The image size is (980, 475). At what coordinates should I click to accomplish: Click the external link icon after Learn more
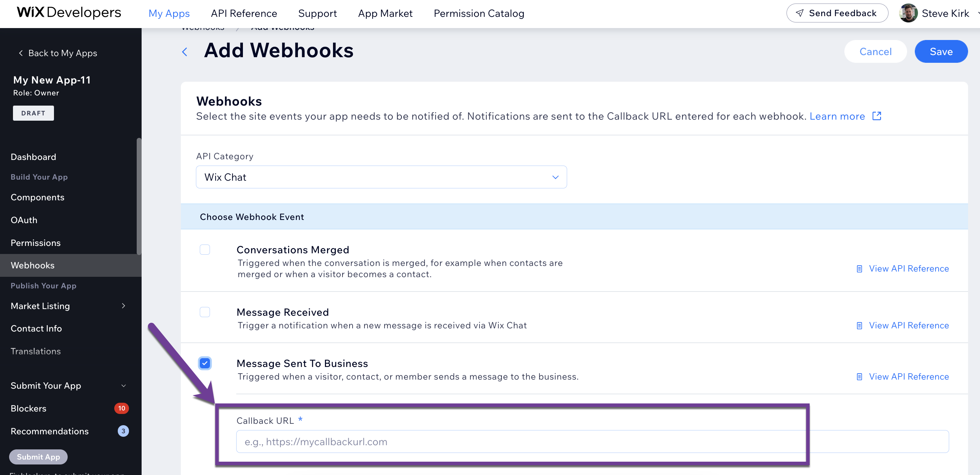point(877,116)
